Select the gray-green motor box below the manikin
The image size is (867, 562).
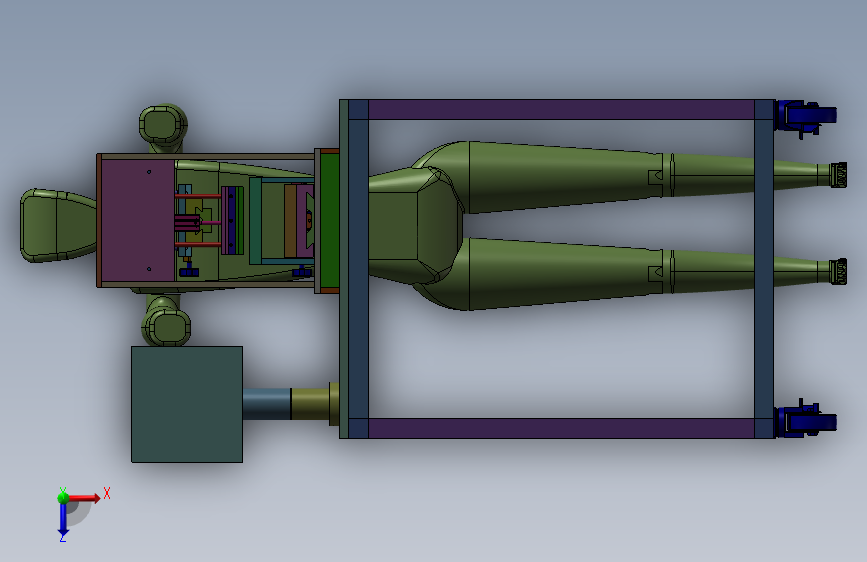[187, 404]
